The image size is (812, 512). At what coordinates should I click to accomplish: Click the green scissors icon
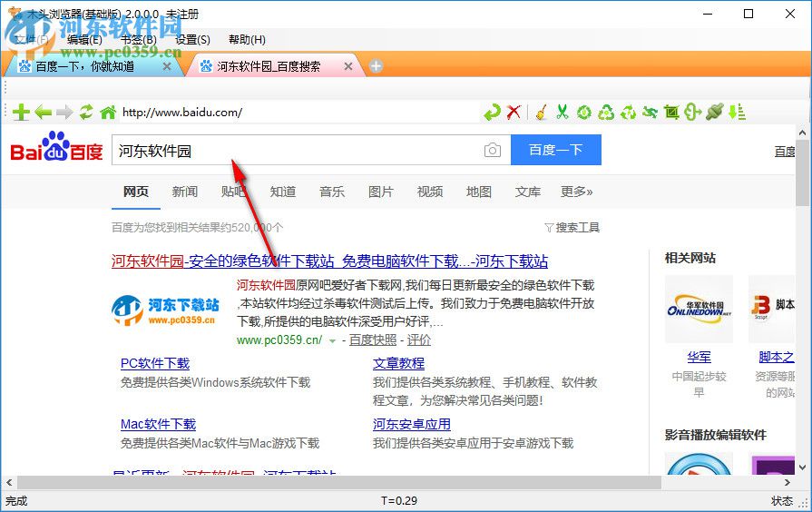563,112
